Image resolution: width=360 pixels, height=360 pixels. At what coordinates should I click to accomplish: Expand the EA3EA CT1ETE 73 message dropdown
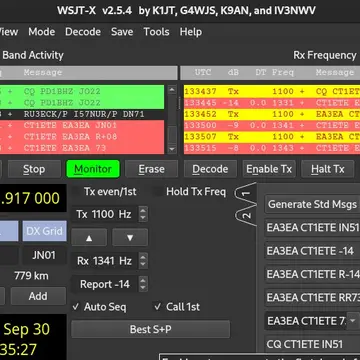coord(353,321)
